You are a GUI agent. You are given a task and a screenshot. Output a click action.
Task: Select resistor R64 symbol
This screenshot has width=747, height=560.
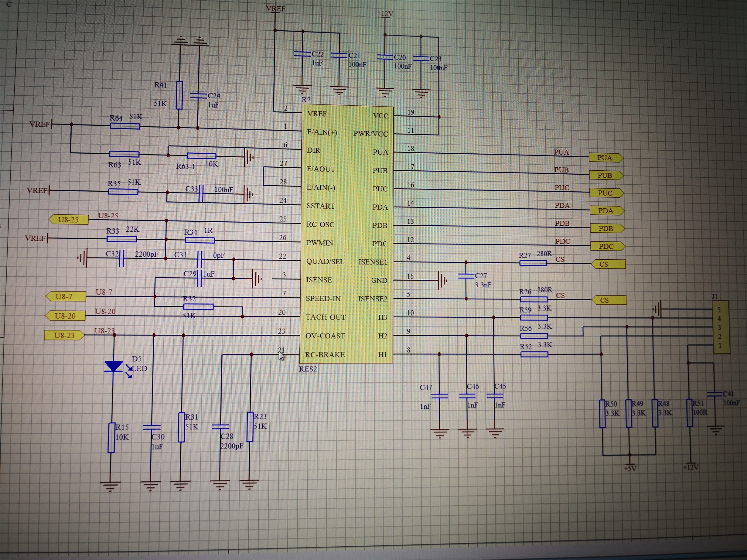(x=125, y=126)
